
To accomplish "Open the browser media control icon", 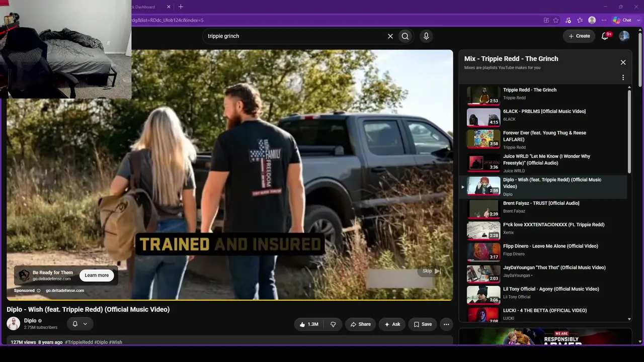I will (568, 20).
